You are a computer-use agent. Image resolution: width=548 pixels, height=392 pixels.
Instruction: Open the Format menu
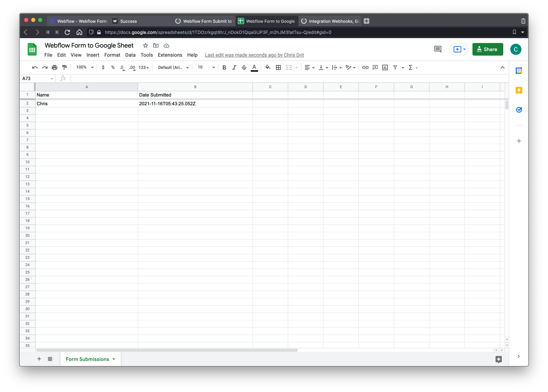[x=112, y=55]
